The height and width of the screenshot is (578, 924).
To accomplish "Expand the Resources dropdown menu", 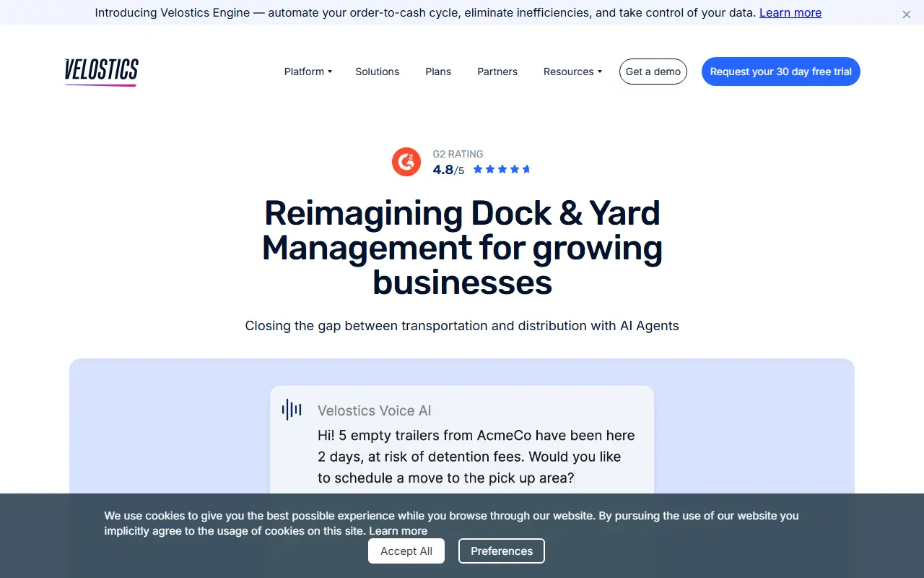I will click(x=572, y=72).
